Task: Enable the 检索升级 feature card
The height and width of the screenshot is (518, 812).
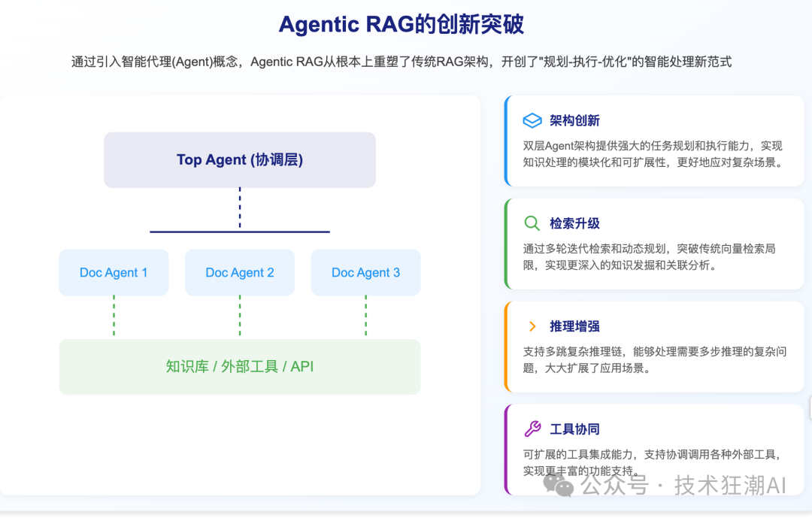Action: tap(654, 244)
